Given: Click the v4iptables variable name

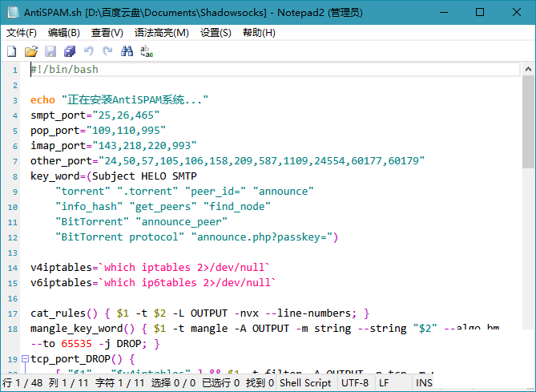Looking at the screenshot, I should [61, 268].
